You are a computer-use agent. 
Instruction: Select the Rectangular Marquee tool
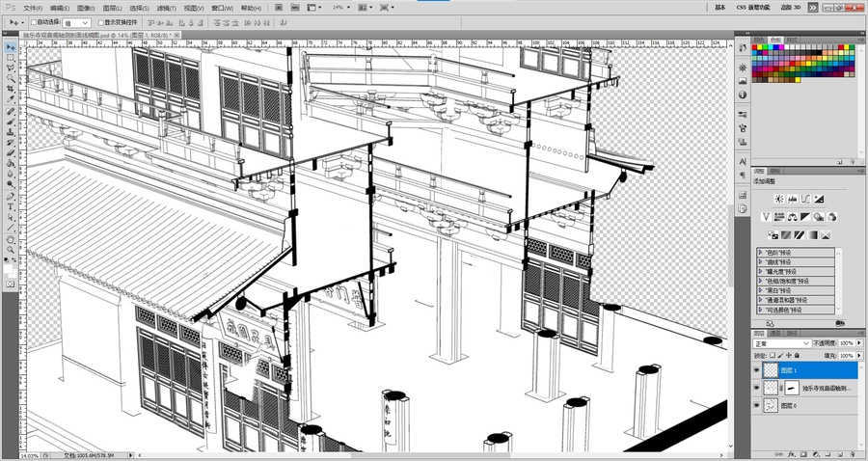[11, 58]
